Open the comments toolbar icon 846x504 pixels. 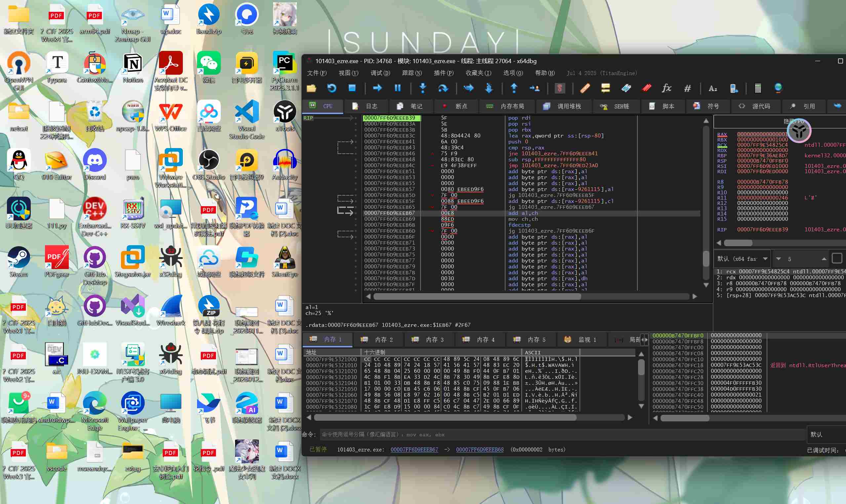coord(605,89)
